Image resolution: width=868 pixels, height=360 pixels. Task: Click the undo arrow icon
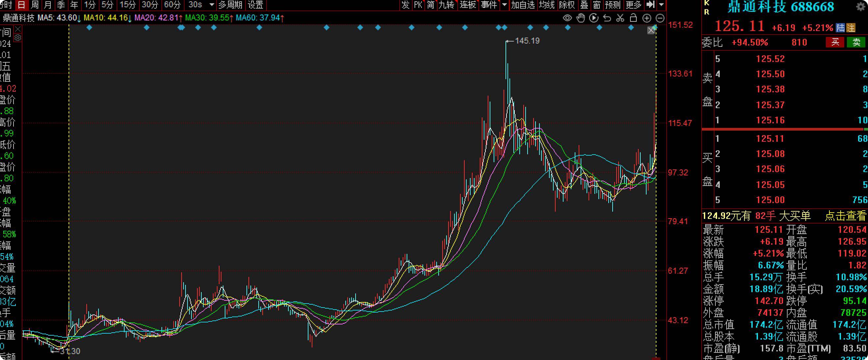607,18
